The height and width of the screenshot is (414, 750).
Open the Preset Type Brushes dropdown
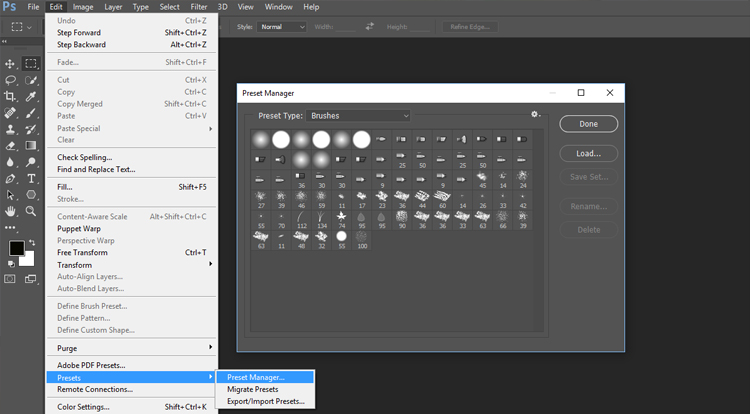point(358,116)
